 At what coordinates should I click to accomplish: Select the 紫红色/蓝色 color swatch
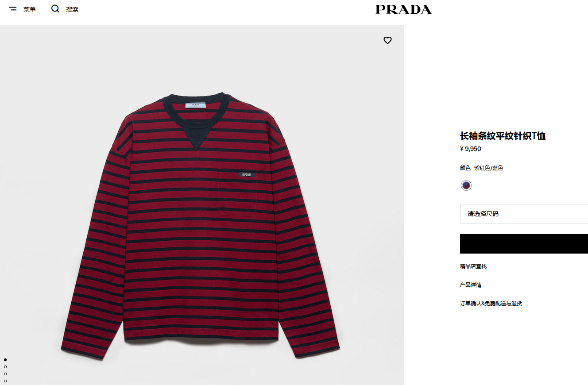pos(466,185)
